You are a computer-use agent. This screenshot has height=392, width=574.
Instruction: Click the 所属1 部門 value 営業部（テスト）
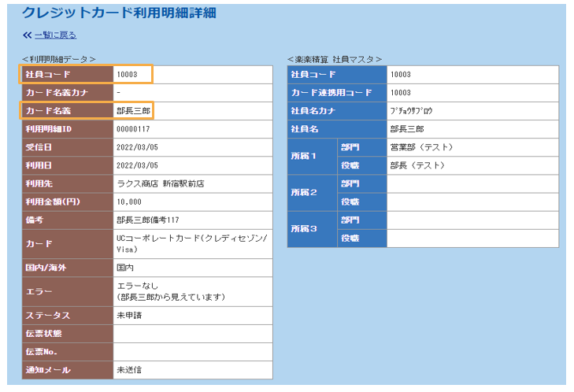(x=421, y=147)
